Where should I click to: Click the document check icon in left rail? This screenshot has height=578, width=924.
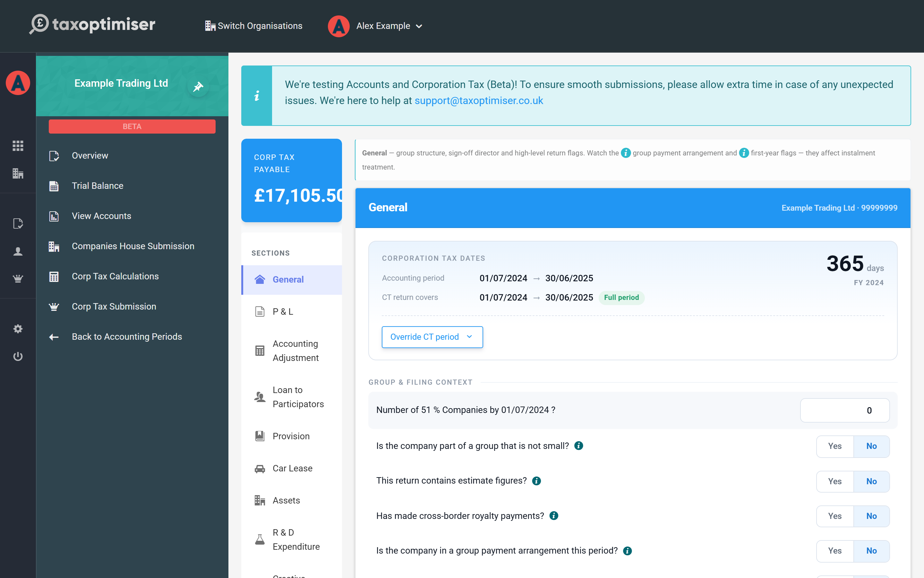pos(18,223)
